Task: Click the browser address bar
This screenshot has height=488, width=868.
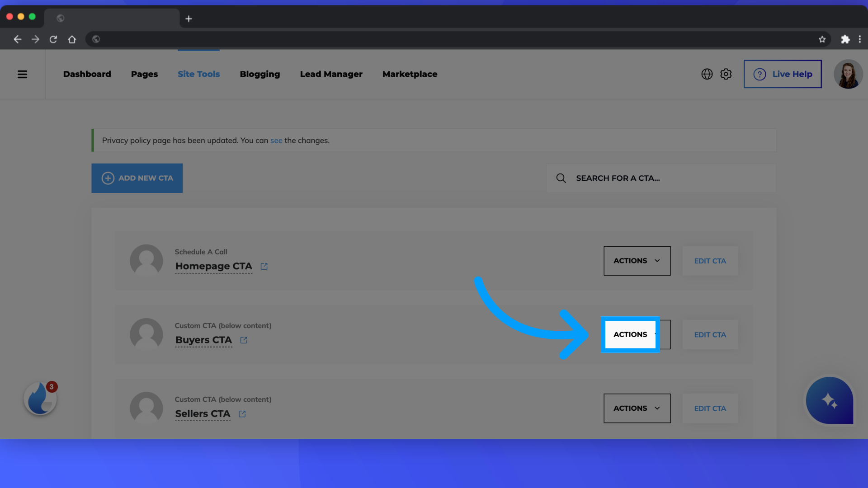Action: click(x=458, y=39)
